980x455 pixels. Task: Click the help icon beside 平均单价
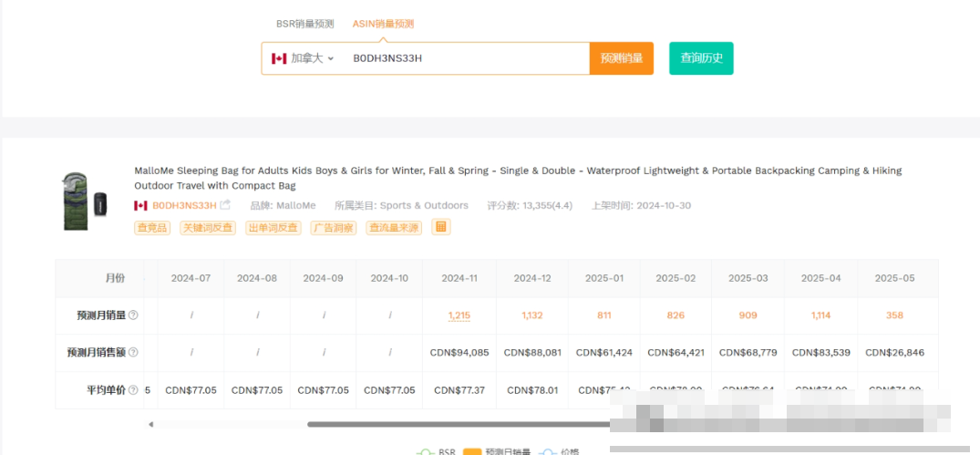click(x=133, y=390)
